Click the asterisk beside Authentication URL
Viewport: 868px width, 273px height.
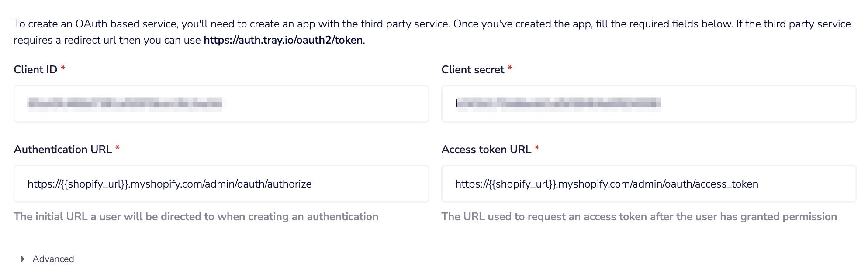click(118, 147)
